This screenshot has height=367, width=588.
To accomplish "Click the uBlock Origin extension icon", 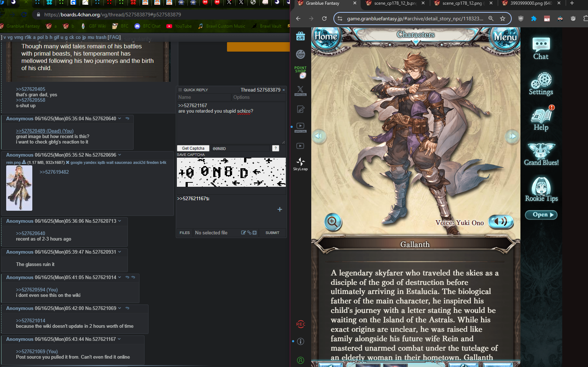I will pyautogui.click(x=521, y=19).
